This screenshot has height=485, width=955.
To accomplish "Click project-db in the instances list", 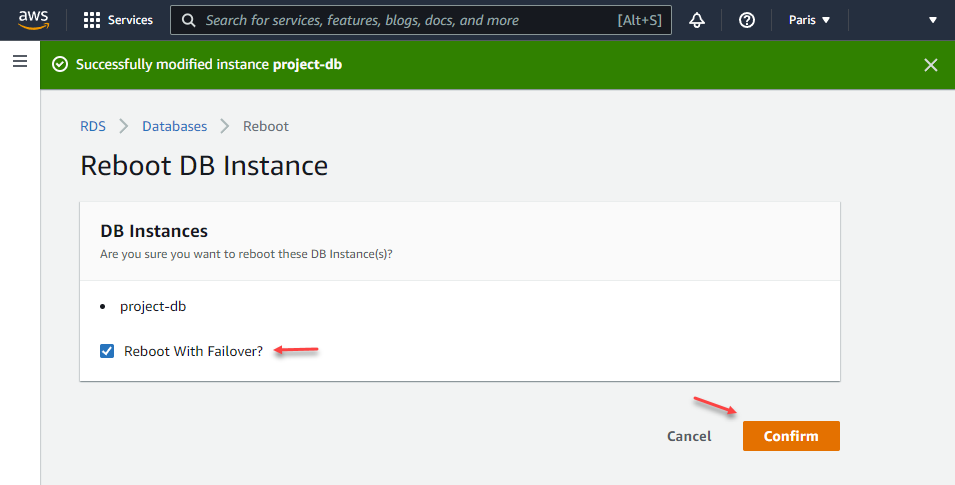I will (153, 307).
